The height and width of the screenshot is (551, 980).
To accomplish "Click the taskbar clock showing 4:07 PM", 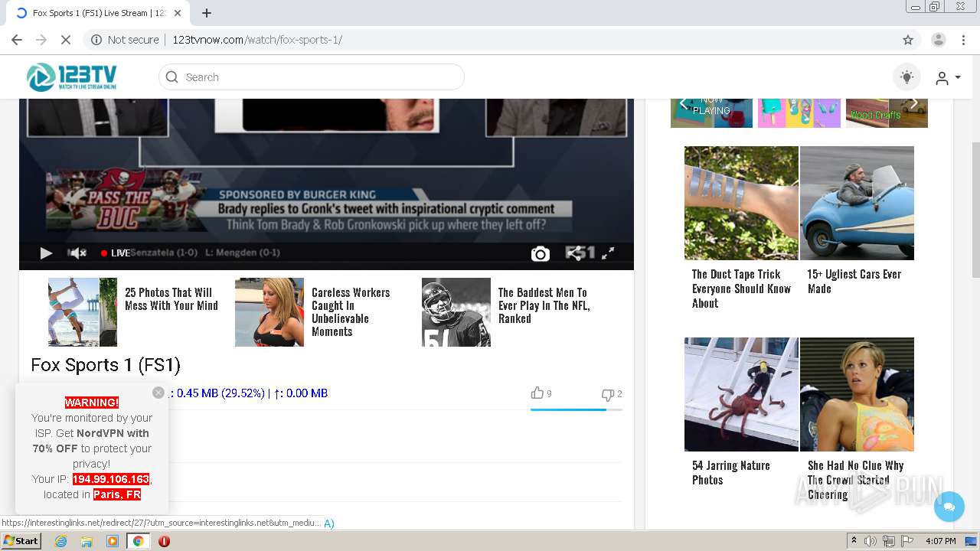I will [940, 541].
